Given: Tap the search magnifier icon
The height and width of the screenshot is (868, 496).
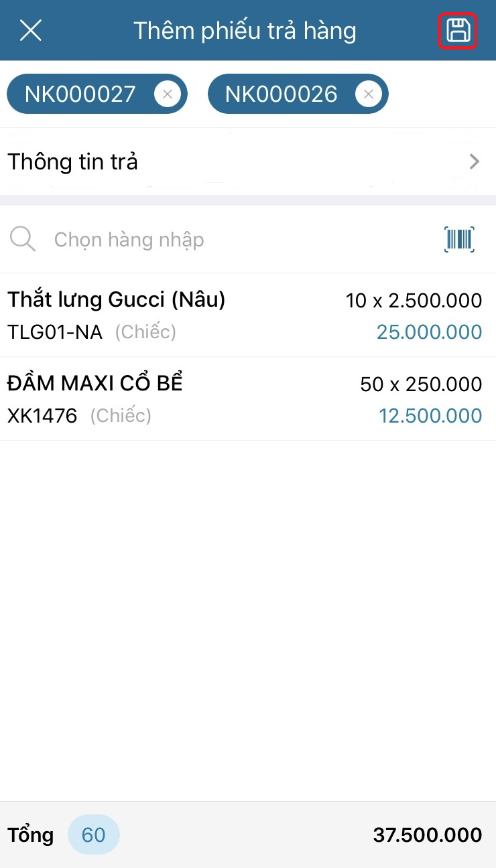Looking at the screenshot, I should pos(23,239).
